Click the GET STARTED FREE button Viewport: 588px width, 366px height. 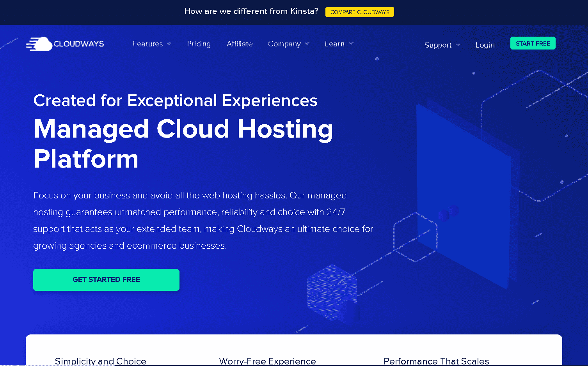(106, 280)
